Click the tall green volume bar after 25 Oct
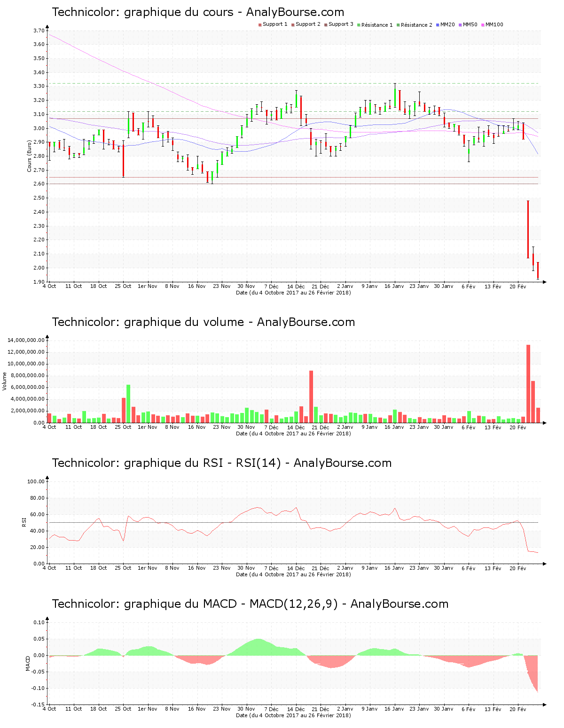 [128, 404]
